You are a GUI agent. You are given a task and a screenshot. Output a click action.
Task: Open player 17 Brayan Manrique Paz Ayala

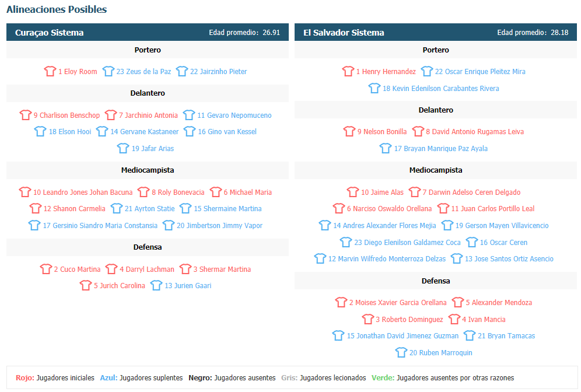coord(440,149)
